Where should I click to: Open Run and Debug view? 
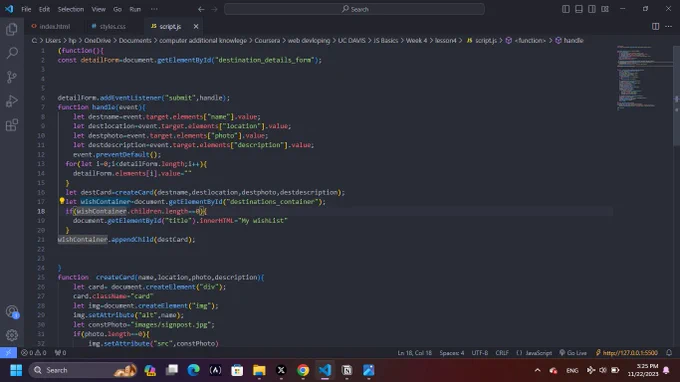click(x=12, y=101)
